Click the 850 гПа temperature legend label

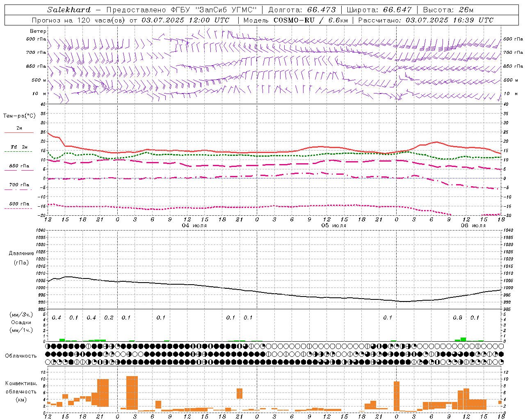point(19,166)
